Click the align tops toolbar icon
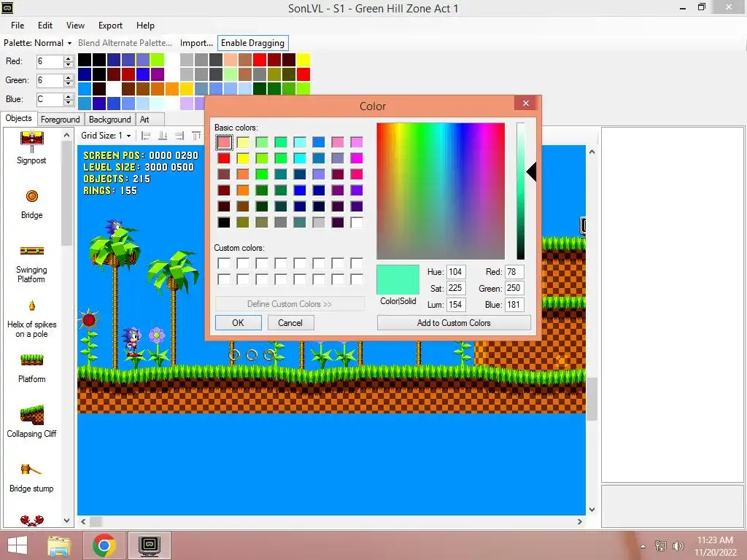 point(196,136)
